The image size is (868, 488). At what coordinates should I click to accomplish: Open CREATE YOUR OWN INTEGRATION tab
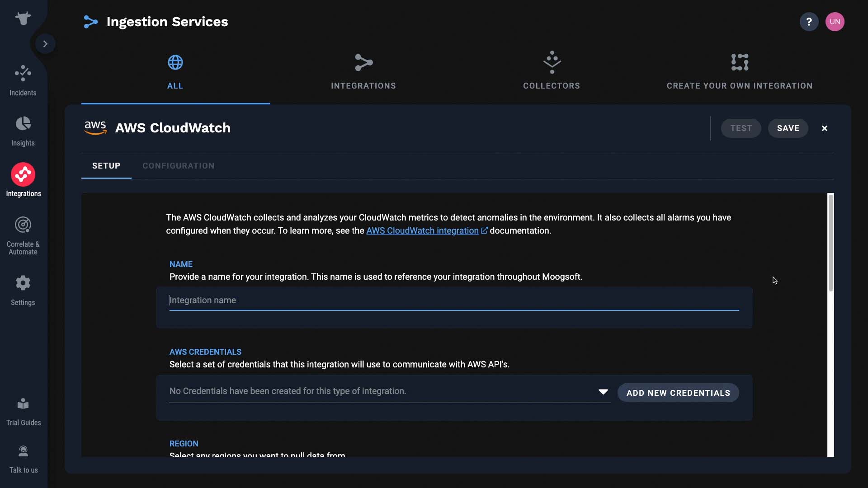(x=740, y=72)
